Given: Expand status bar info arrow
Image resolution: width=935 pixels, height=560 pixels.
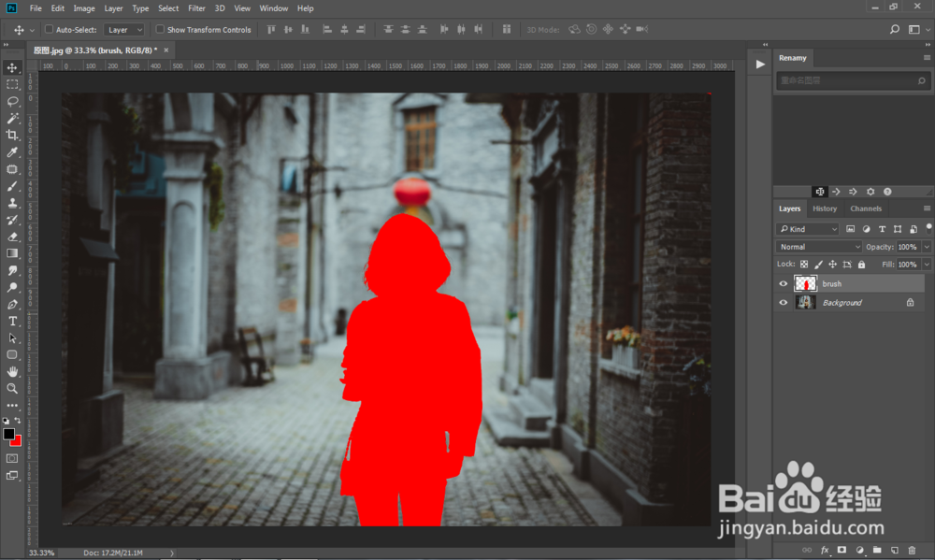Looking at the screenshot, I should 172,553.
